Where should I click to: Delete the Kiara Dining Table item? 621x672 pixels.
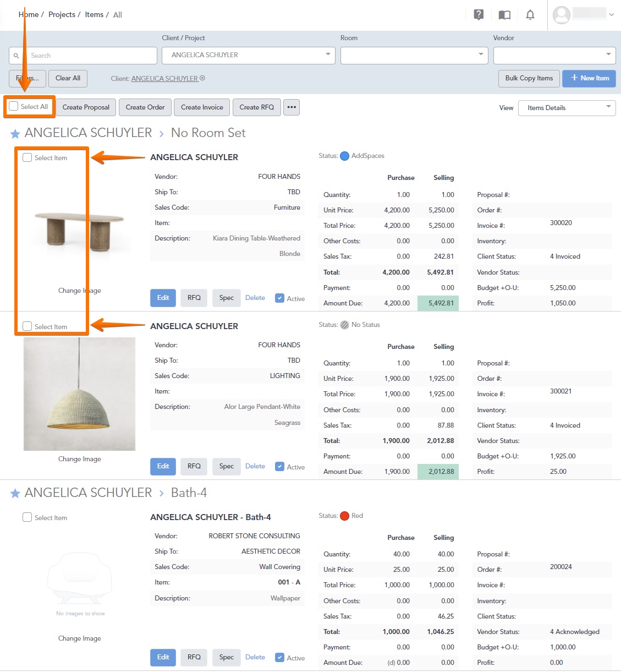point(255,298)
